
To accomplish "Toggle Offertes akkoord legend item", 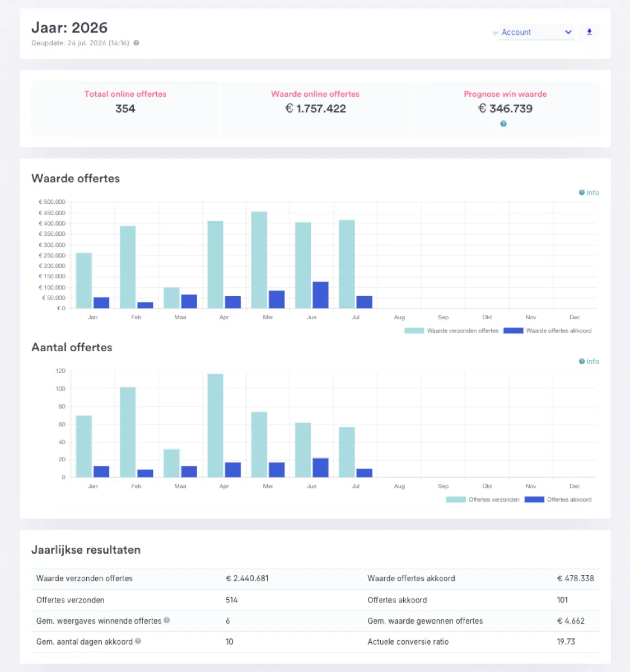I will pyautogui.click(x=558, y=500).
